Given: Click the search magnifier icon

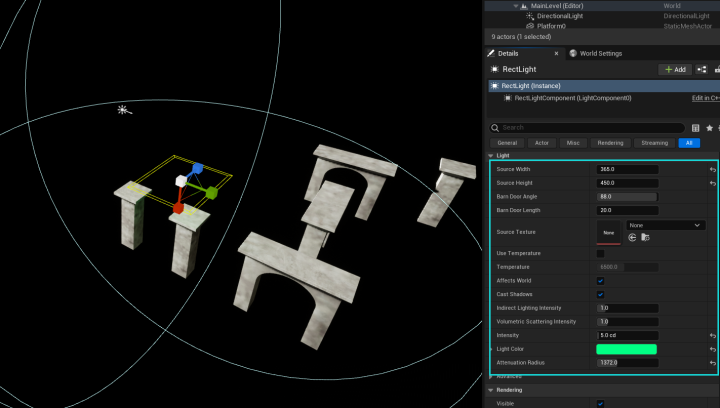Looking at the screenshot, I should point(495,128).
